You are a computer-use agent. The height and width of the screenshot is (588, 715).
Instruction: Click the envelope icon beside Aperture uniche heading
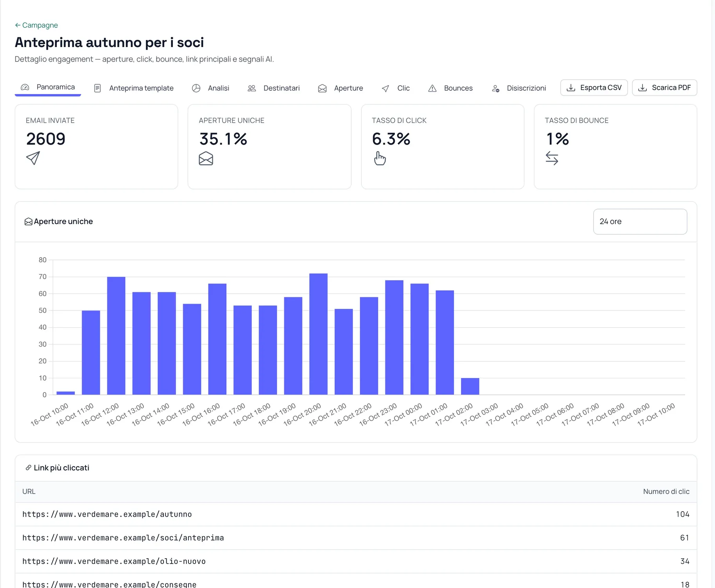[x=28, y=222]
